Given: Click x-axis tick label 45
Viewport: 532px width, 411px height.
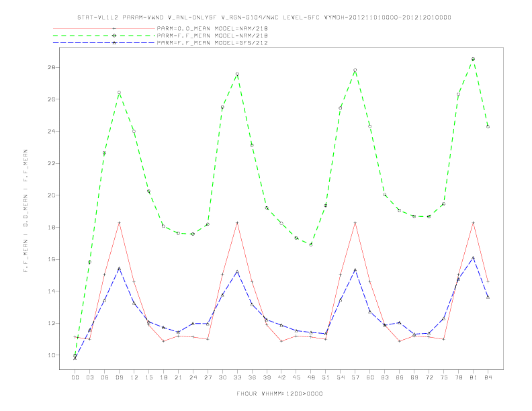Looking at the screenshot, I should point(296,377).
